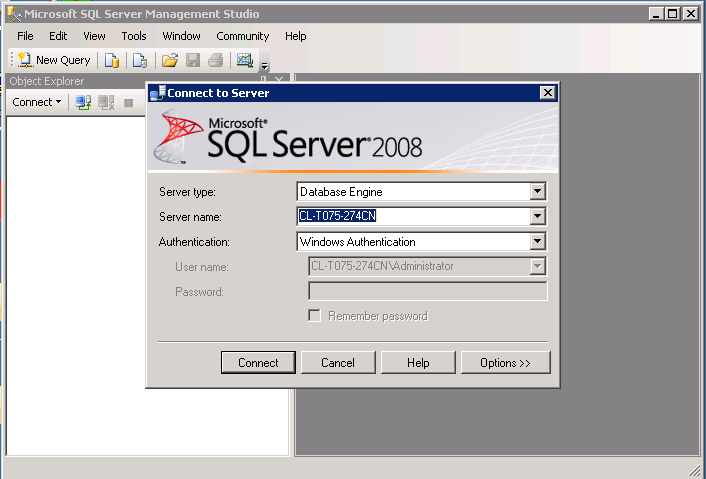Image resolution: width=706 pixels, height=479 pixels.
Task: Click the Password input field
Action: [x=428, y=291]
